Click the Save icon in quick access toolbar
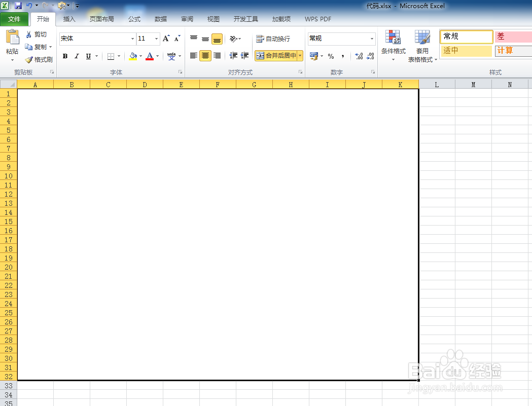 coord(18,6)
